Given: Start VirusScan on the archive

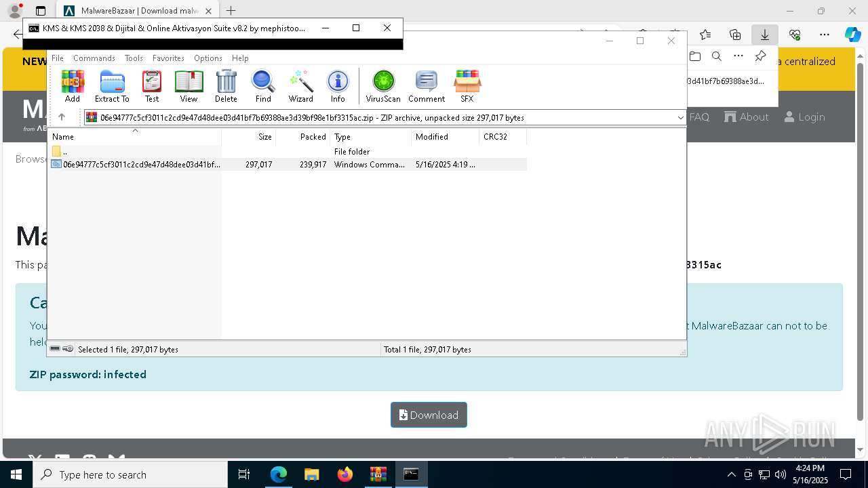Looking at the screenshot, I should click(383, 86).
